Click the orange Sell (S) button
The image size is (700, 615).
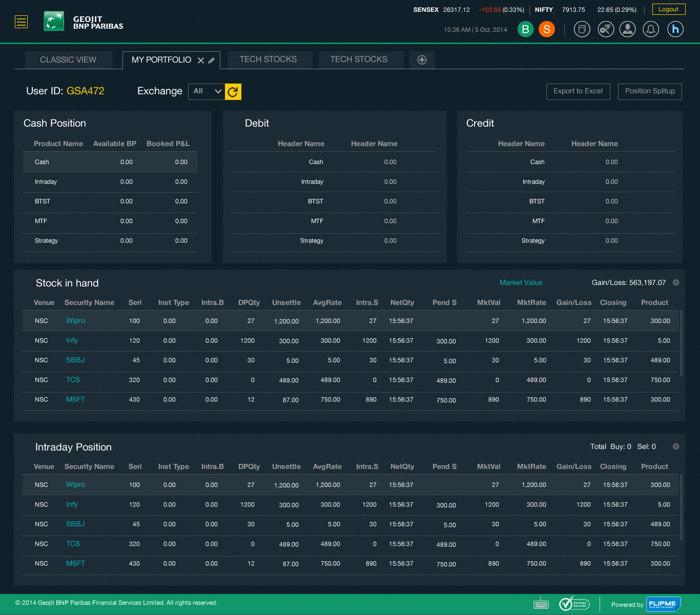[x=547, y=29]
